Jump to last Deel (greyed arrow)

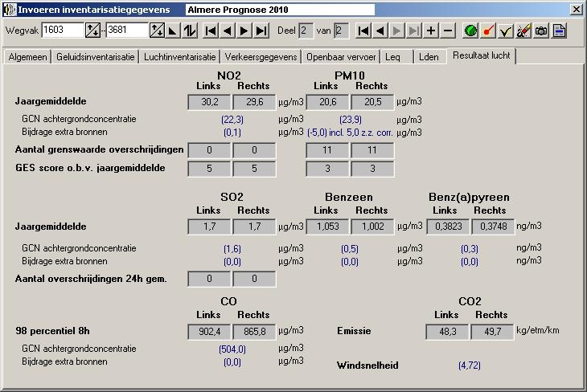[x=413, y=31]
